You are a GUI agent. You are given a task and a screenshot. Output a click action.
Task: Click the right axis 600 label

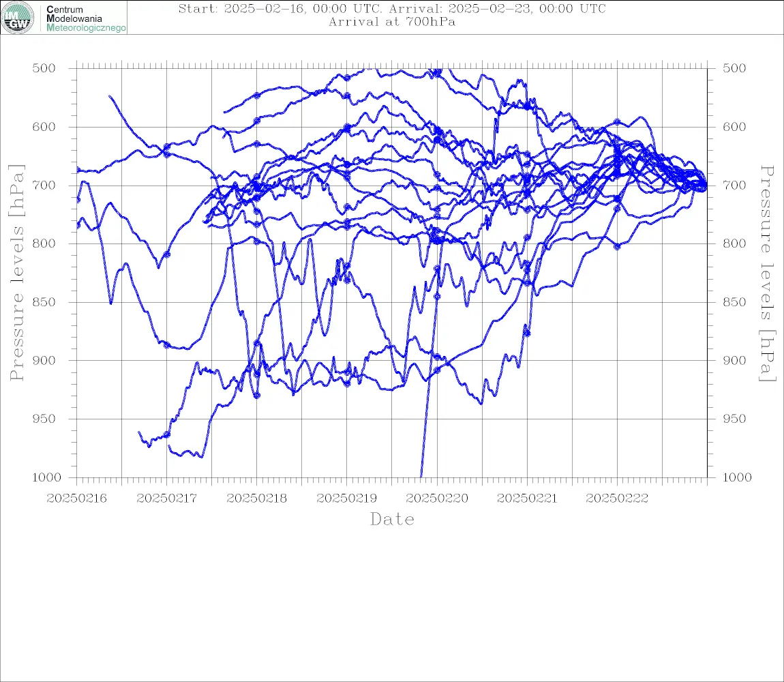click(734, 127)
